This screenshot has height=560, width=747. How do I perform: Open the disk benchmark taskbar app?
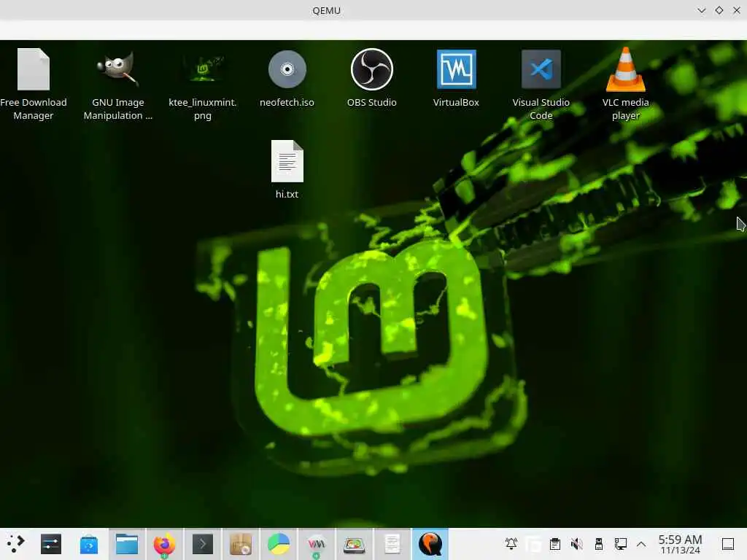click(x=354, y=544)
